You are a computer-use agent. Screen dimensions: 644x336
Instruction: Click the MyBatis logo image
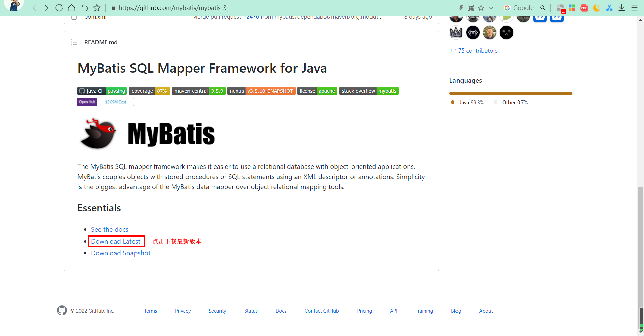click(147, 134)
